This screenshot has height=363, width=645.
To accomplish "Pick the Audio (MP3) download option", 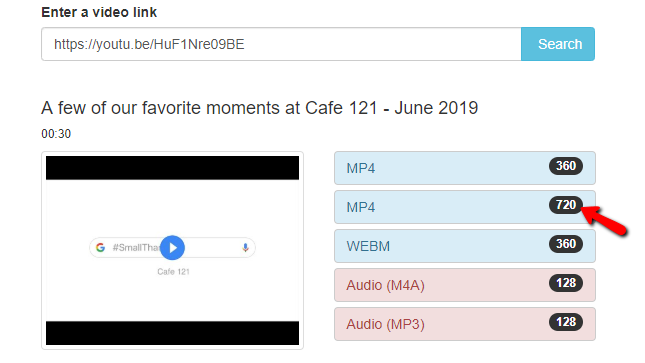I will [x=465, y=324].
